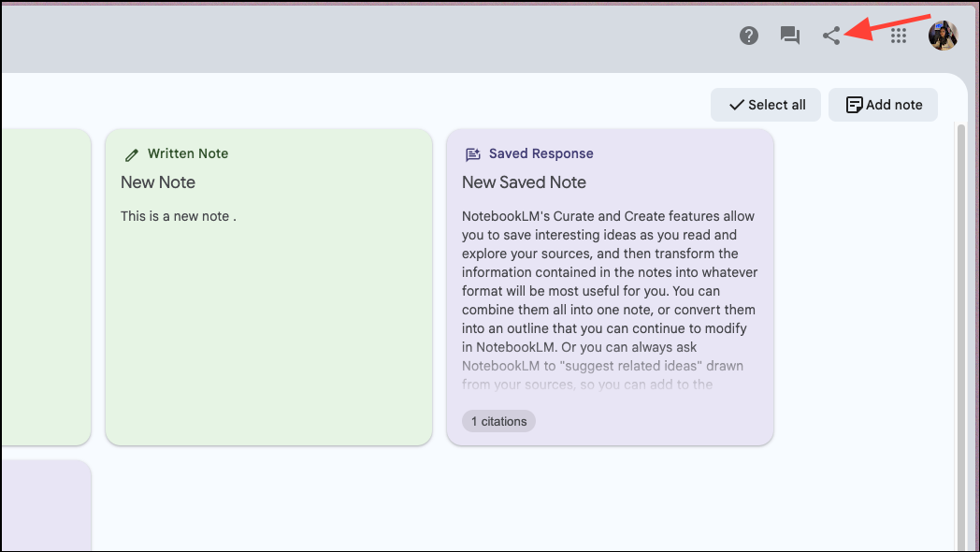Click the note icon in Add note
The height and width of the screenshot is (552, 980).
click(854, 105)
